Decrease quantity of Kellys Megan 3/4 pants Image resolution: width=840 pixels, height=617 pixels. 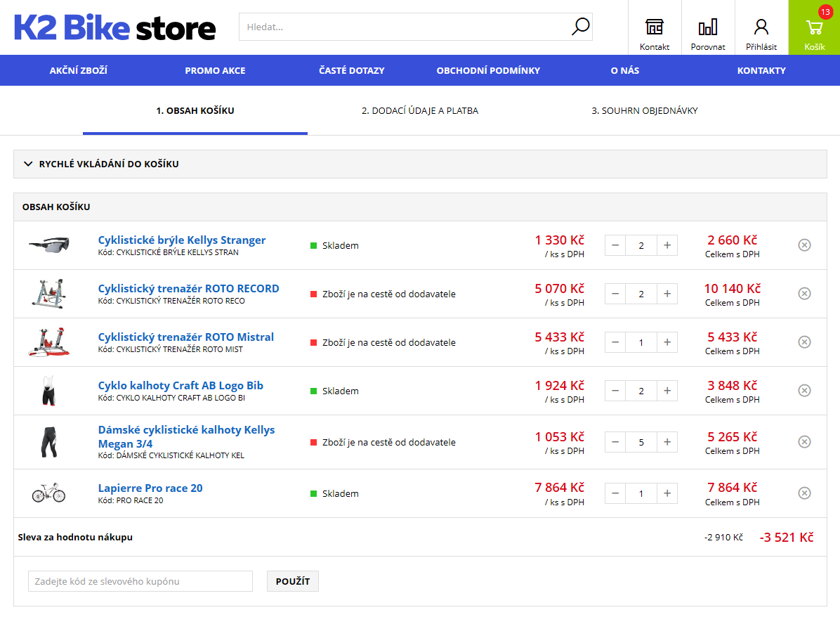tap(615, 442)
